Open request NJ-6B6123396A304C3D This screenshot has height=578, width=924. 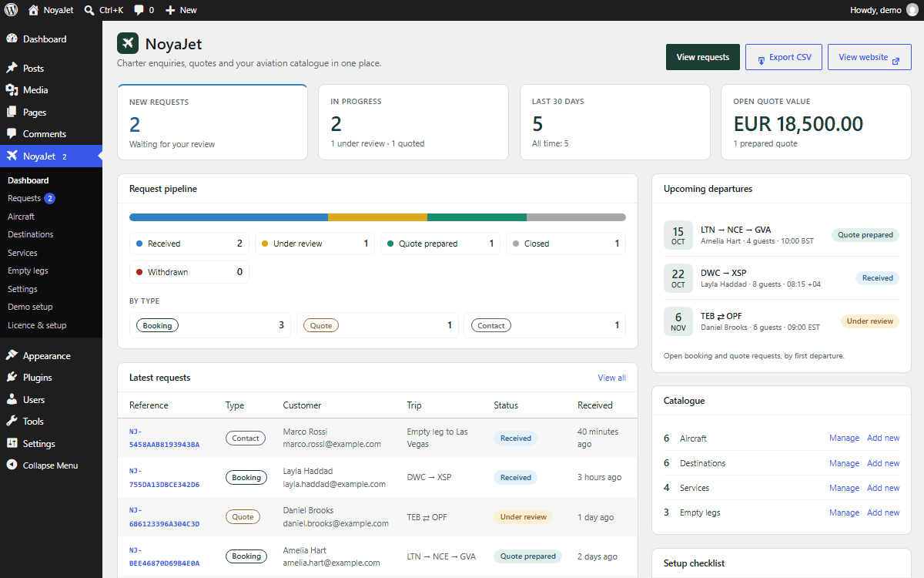165,516
